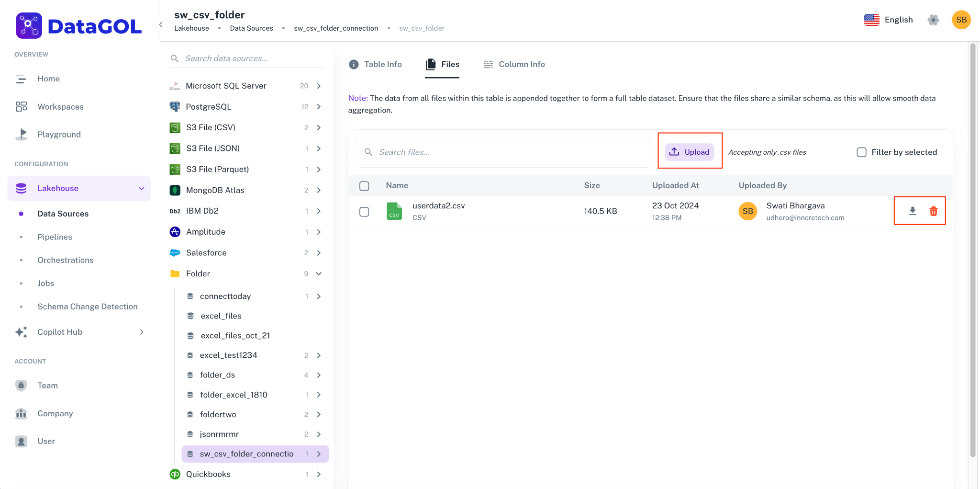Screen dimensions: 980x489
Task: Open the Orchestrations menu item
Action: pyautogui.click(x=65, y=260)
